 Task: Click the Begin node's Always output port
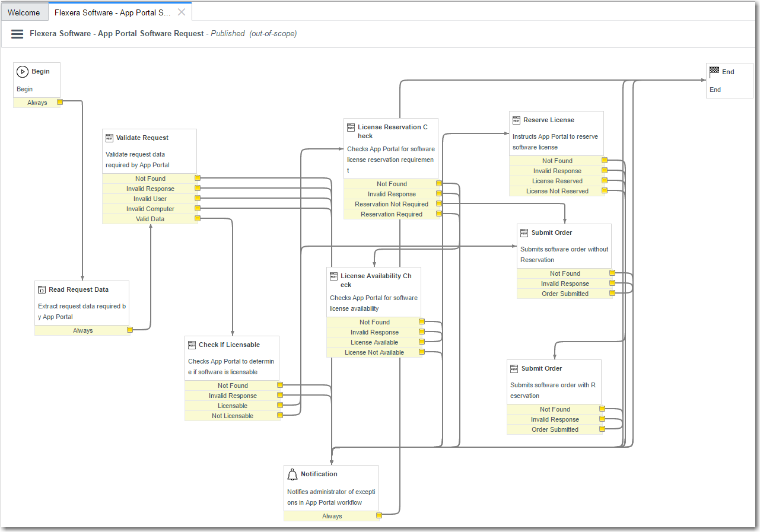tap(60, 102)
